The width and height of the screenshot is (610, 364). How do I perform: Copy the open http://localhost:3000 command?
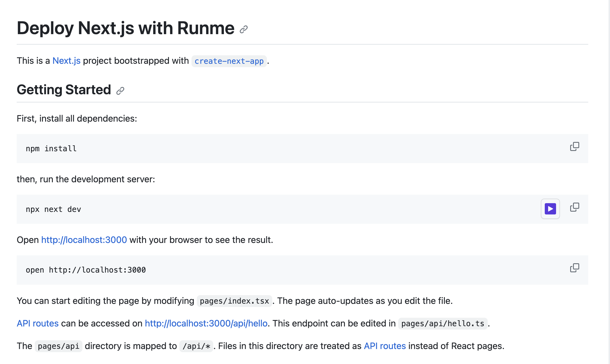tap(574, 267)
